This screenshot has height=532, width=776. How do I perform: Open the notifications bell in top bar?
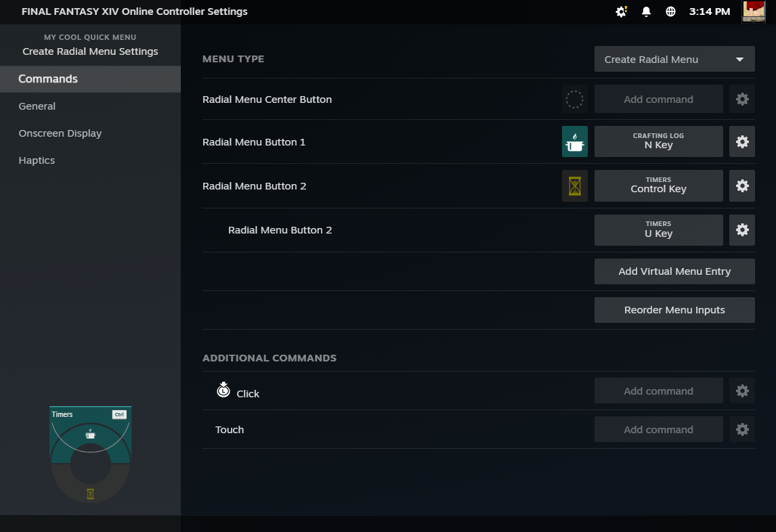click(646, 12)
